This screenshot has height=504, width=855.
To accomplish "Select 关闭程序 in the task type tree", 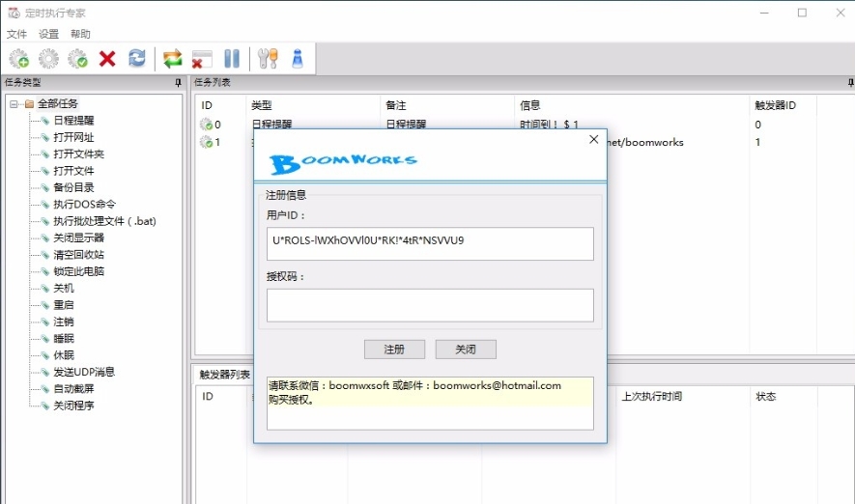I will coord(73,406).
